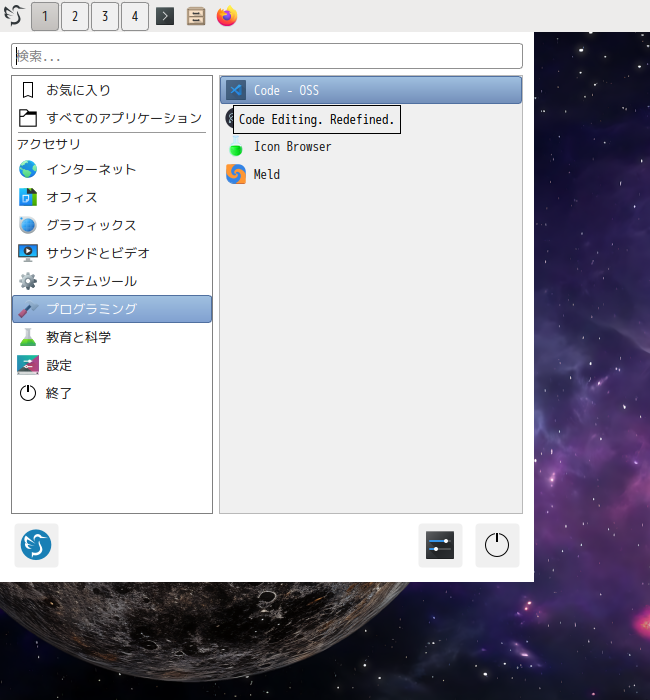Open the グラフィックス category

[112, 225]
